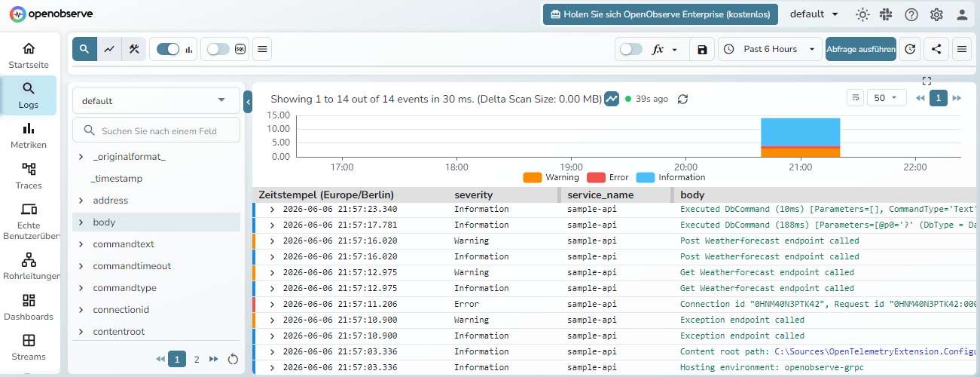Toggle the histogram switch
This screenshot has height=377, width=980.
(168, 49)
